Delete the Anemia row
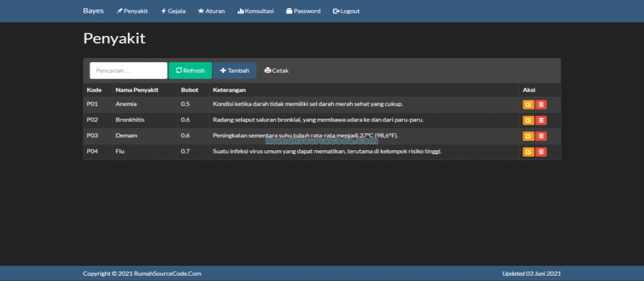The width and height of the screenshot is (644, 281). click(541, 105)
